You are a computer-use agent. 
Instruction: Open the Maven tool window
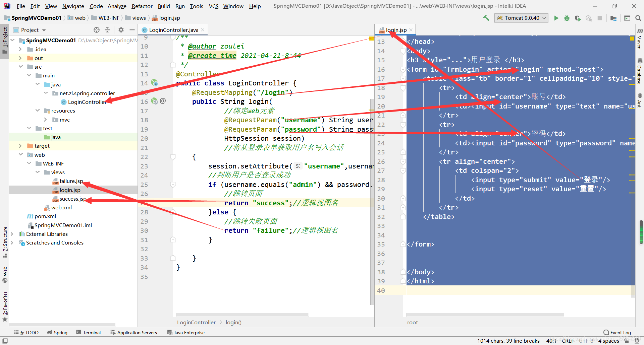click(x=640, y=40)
